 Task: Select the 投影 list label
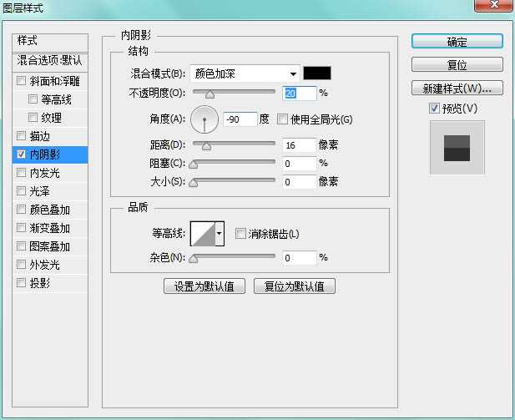tap(40, 283)
